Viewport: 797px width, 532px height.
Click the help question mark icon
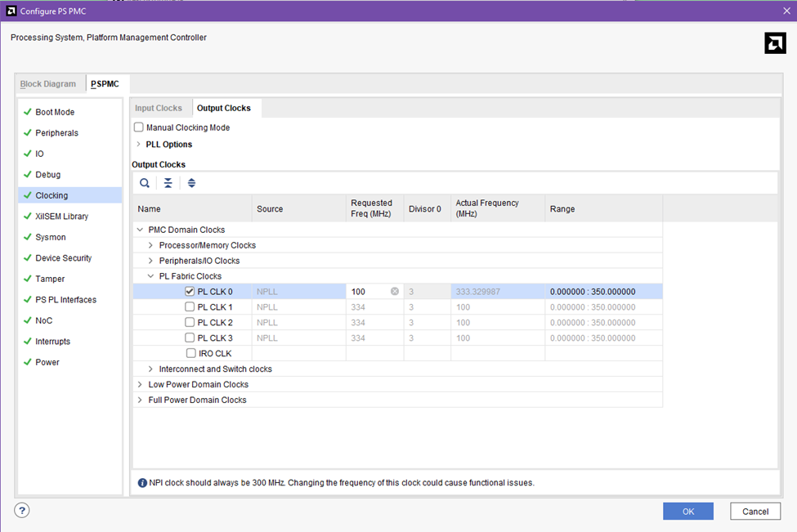[x=22, y=511]
